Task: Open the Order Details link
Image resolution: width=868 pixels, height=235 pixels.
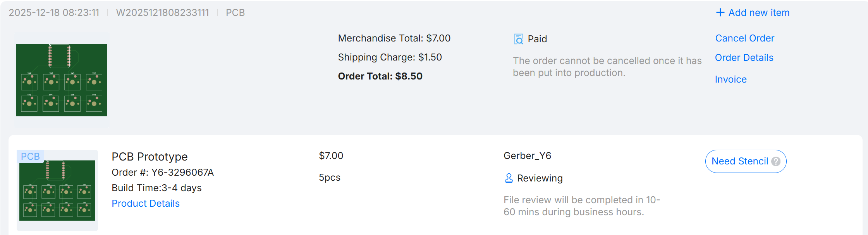Action: point(744,58)
